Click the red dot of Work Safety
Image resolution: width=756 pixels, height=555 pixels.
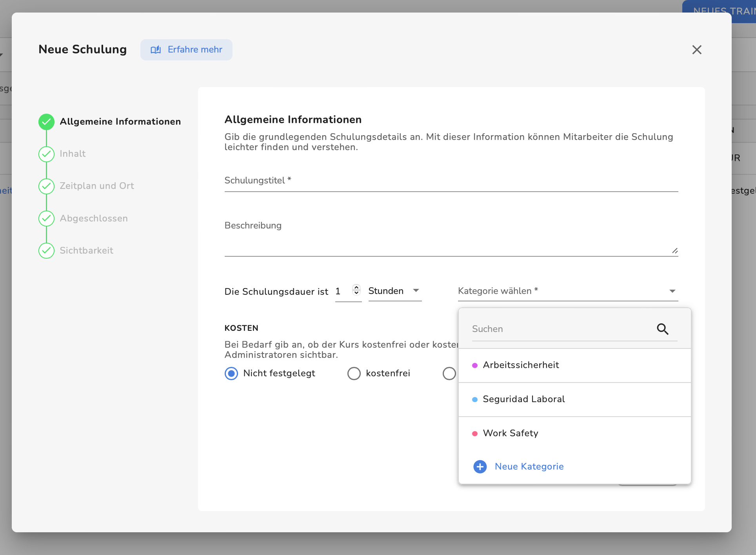475,433
